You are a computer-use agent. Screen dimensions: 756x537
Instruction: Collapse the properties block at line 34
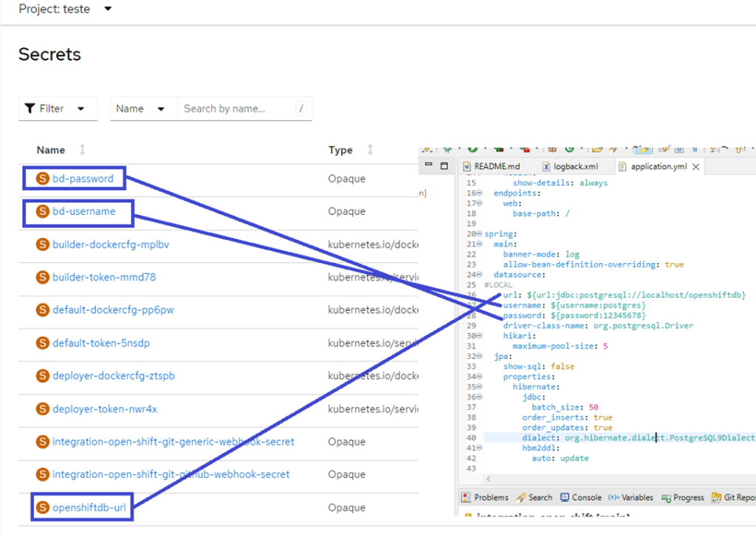click(x=479, y=376)
